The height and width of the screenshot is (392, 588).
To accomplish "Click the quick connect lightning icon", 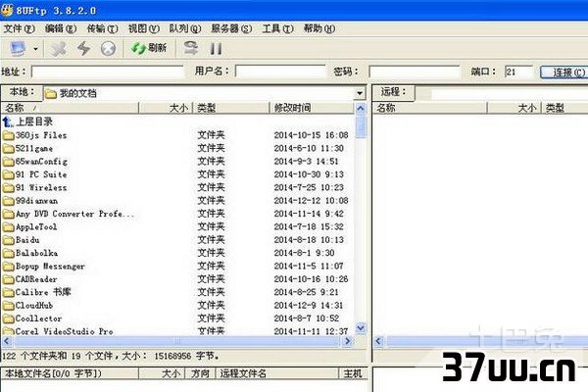I will pyautogui.click(x=83, y=48).
